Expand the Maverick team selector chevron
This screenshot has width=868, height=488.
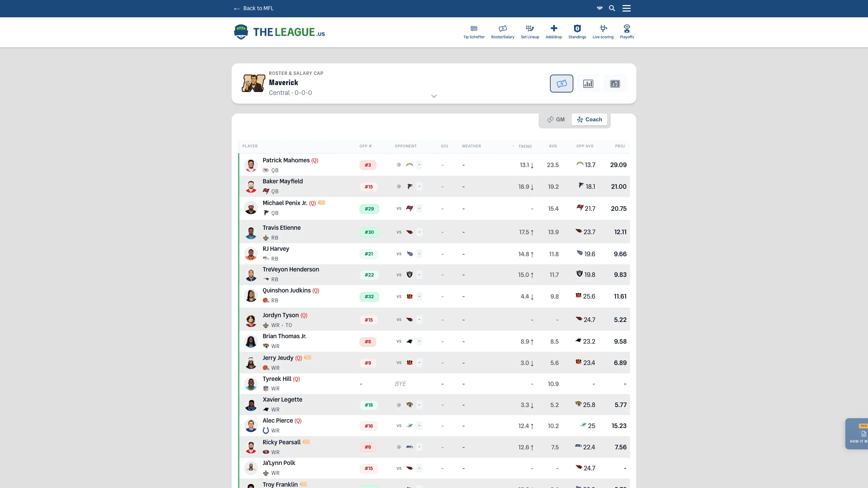(x=434, y=96)
